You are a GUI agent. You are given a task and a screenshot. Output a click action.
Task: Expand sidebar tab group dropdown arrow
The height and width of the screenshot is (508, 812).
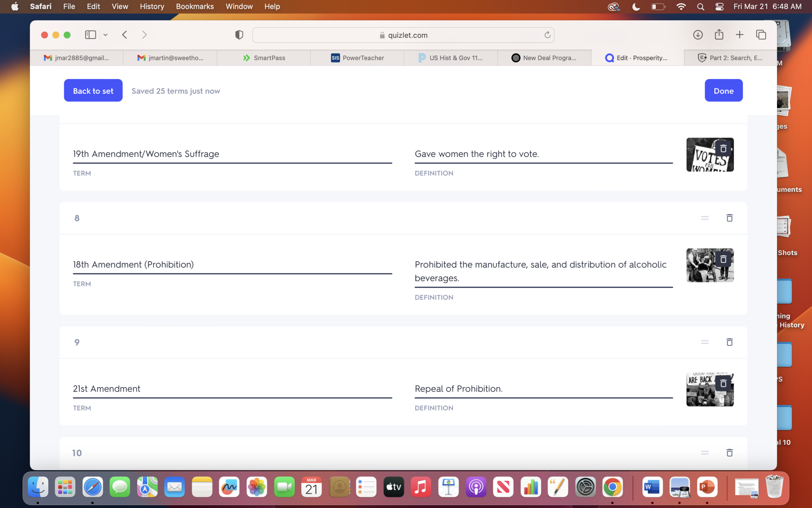(105, 35)
